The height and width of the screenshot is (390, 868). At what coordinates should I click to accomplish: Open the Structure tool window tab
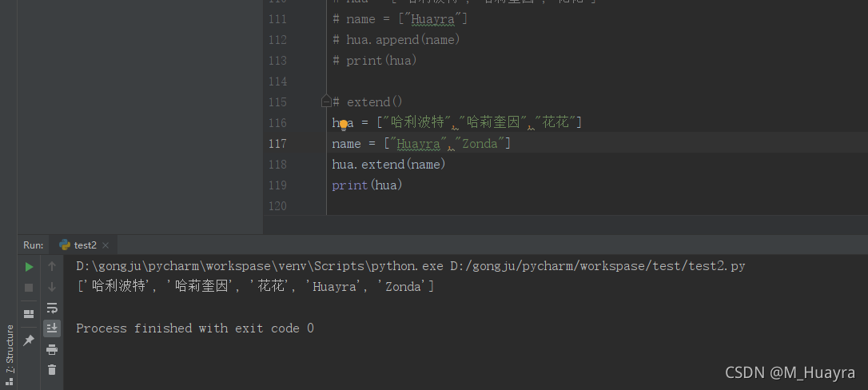10,349
